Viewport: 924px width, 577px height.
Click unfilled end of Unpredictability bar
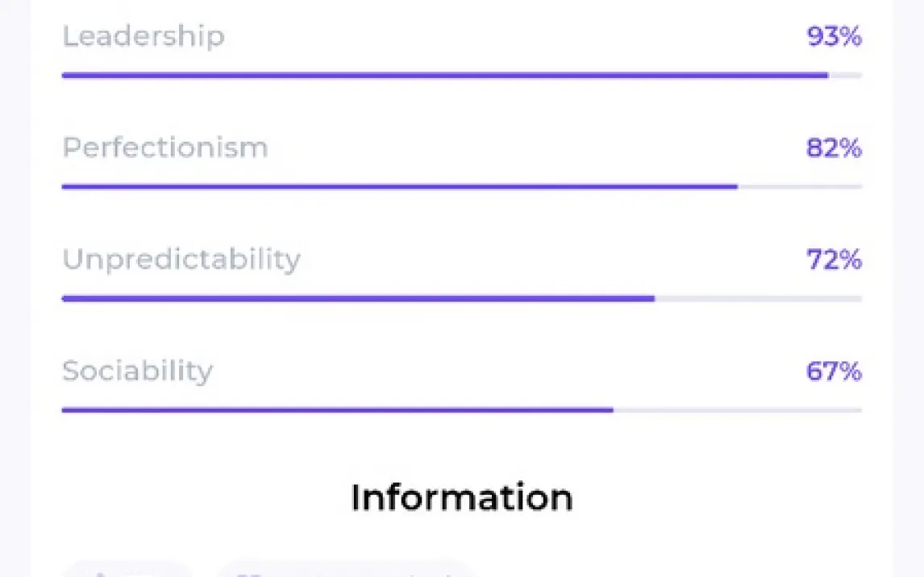(x=758, y=298)
